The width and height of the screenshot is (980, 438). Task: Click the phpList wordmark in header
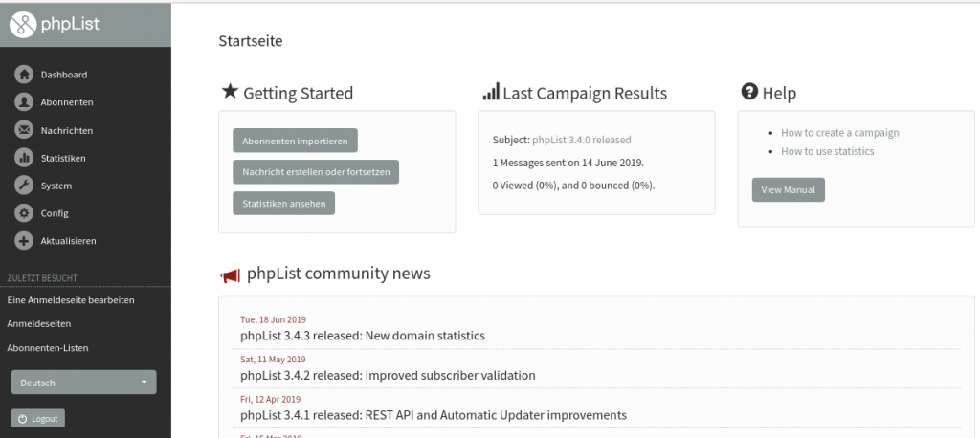(70, 24)
